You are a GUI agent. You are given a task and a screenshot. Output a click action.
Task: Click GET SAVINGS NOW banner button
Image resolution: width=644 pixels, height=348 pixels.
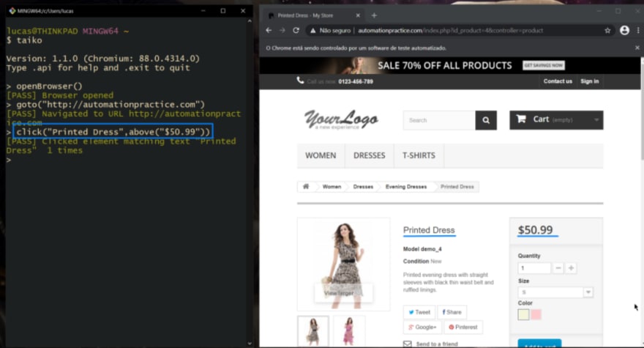pyautogui.click(x=543, y=65)
